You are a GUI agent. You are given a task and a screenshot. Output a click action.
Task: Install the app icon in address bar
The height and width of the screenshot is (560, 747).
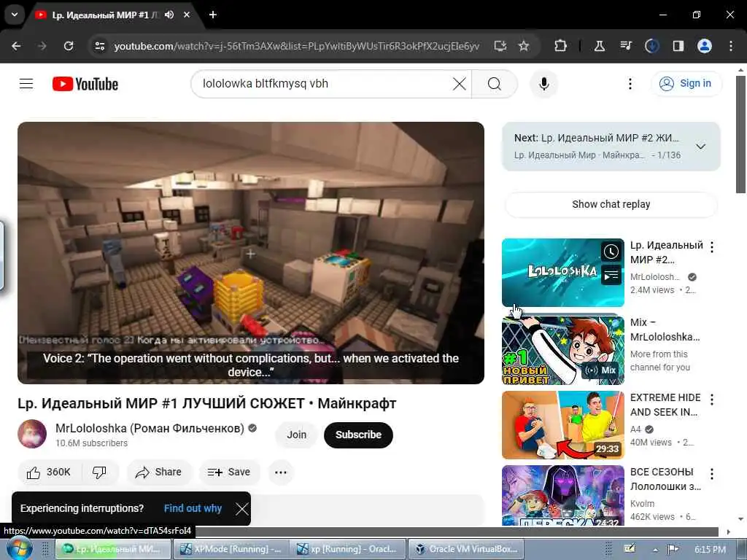click(x=500, y=46)
